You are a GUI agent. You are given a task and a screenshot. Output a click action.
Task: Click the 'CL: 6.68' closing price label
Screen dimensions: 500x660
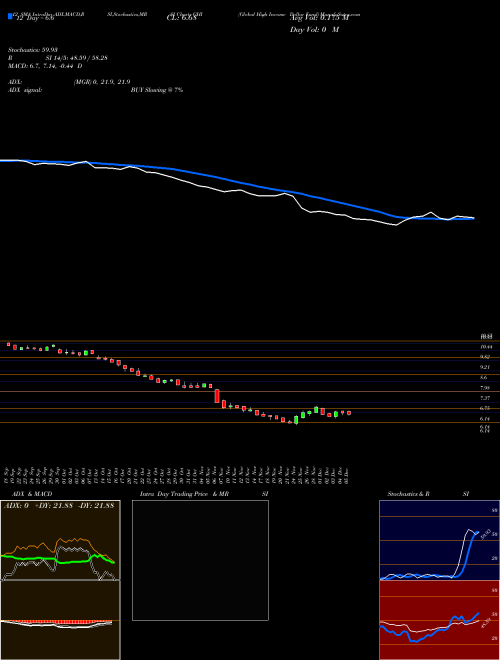pos(181,19)
